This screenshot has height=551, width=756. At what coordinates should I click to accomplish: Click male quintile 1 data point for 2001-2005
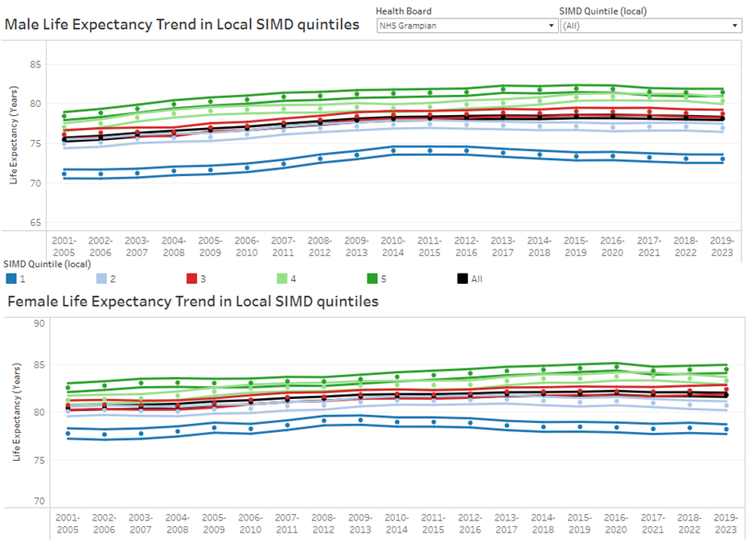[64, 174]
